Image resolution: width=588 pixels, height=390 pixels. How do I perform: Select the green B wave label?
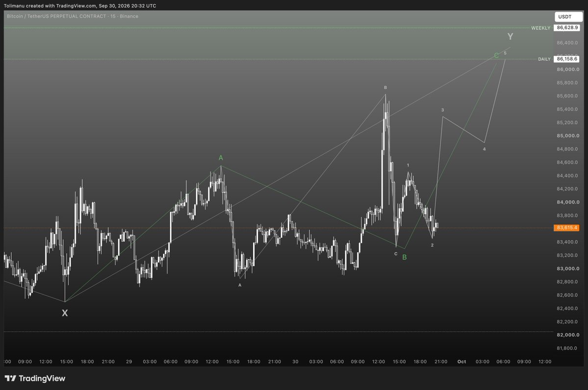click(x=404, y=257)
